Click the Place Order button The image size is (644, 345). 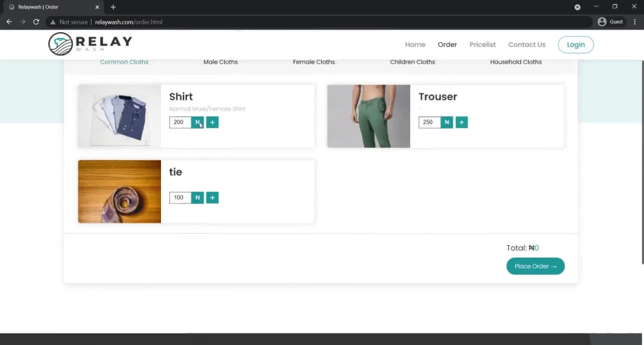(536, 266)
